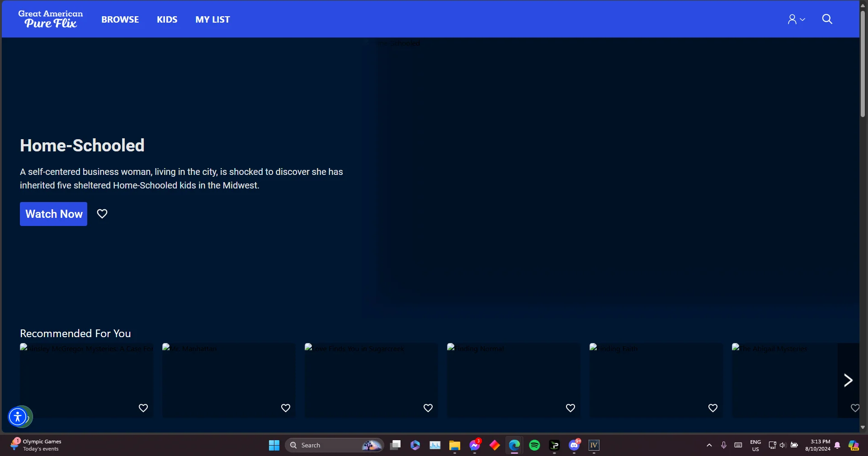The height and width of the screenshot is (456, 868).
Task: Switch to Microsoft Edge on taskbar
Action: 514,445
